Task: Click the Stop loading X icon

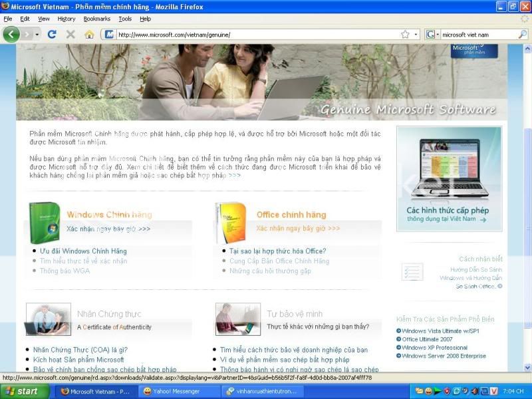Action: click(70, 35)
